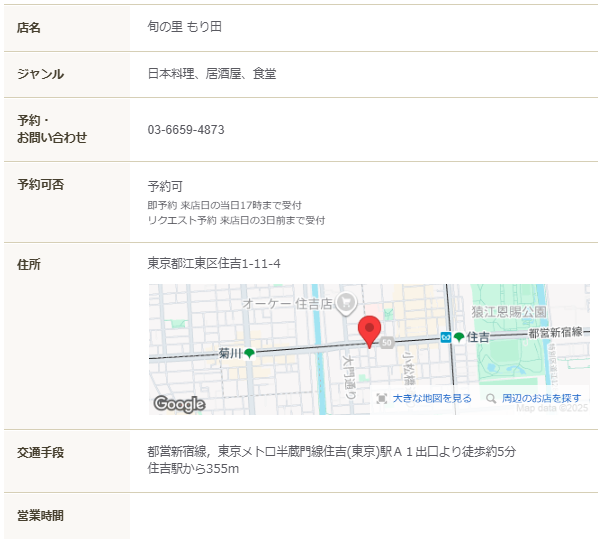Open 周辺のお店を探す link
The width and height of the screenshot is (614, 539).
pos(541,398)
